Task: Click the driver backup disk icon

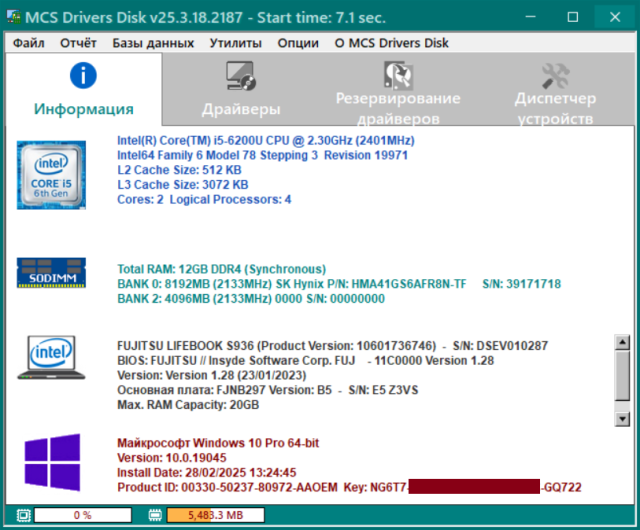Action: [x=398, y=76]
